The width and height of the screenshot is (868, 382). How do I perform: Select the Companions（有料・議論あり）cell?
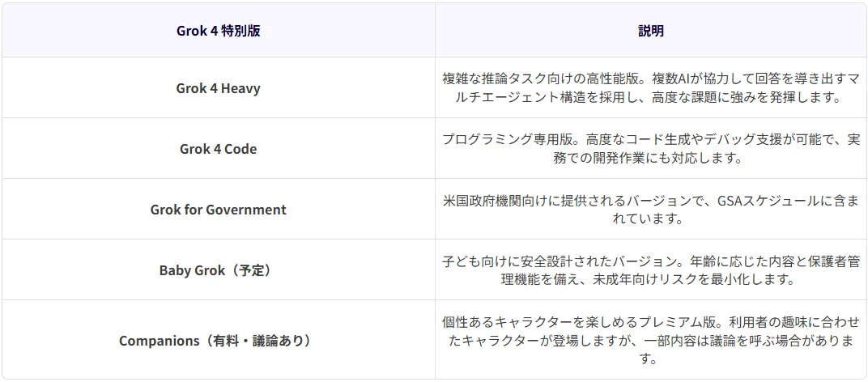pyautogui.click(x=218, y=340)
